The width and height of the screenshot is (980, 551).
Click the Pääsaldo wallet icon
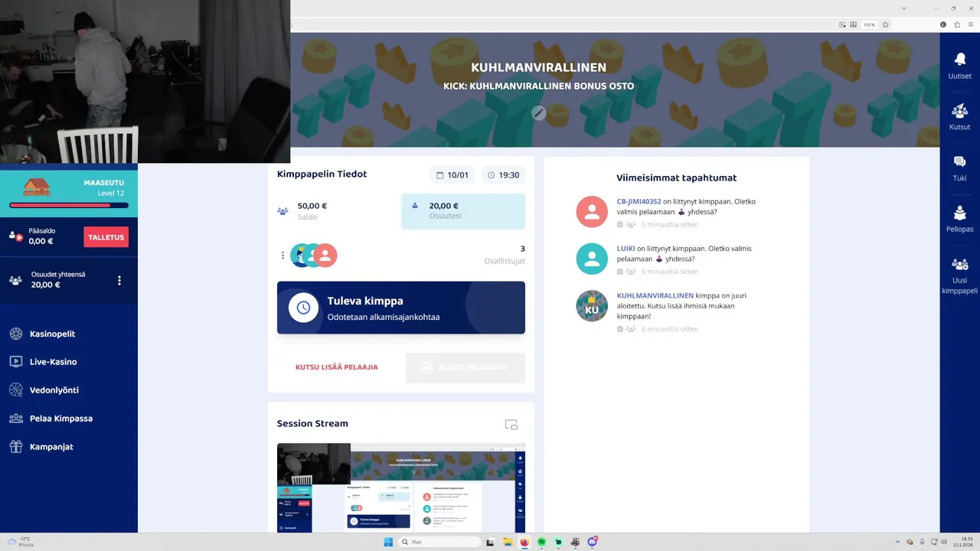[x=15, y=236]
